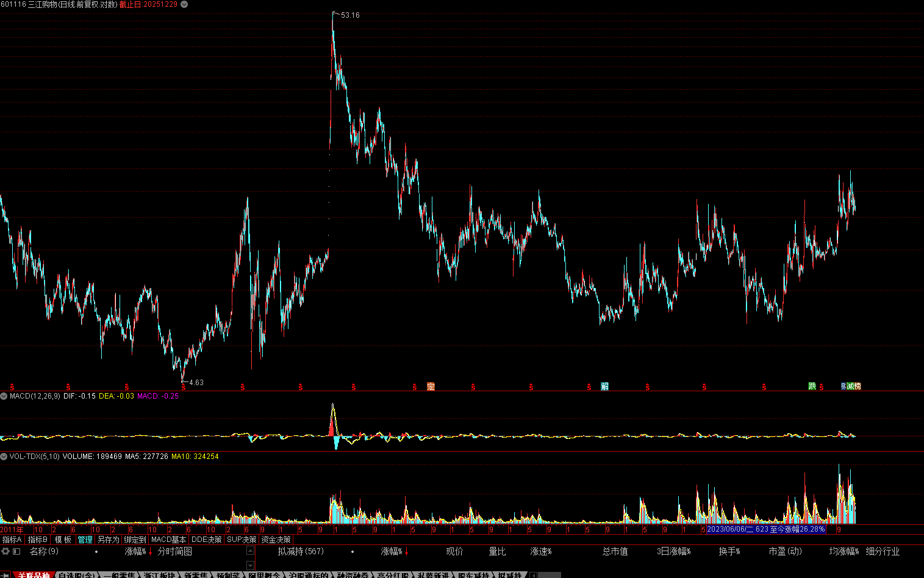Click the 绑定到 button
The image size is (924, 578).
(x=135, y=540)
